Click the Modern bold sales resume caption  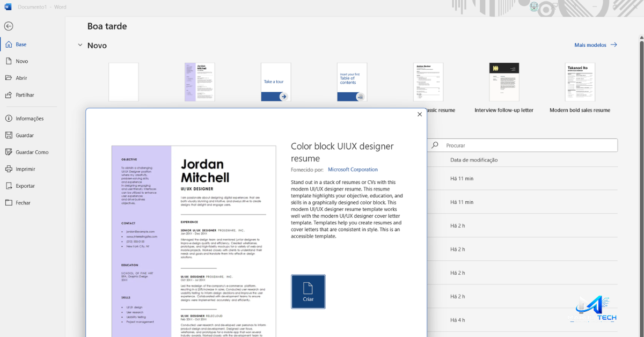(580, 110)
